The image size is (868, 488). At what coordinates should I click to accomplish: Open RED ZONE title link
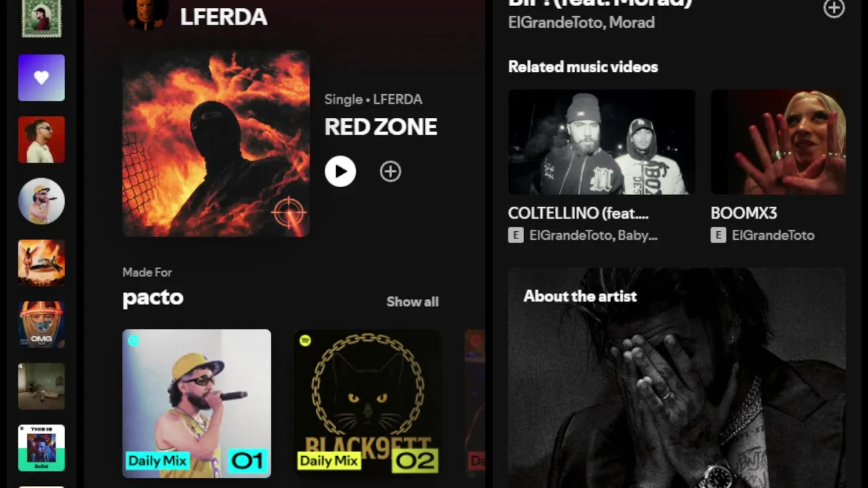(380, 127)
